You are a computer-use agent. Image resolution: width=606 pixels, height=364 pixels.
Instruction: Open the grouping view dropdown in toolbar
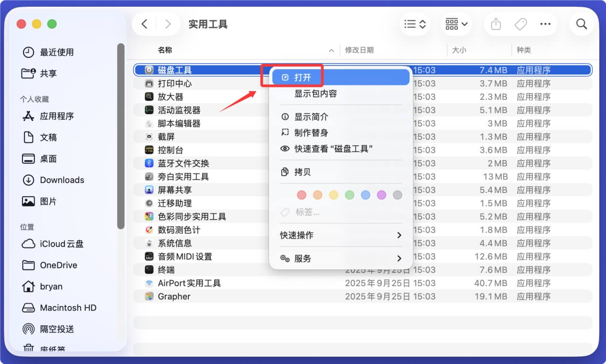(455, 23)
